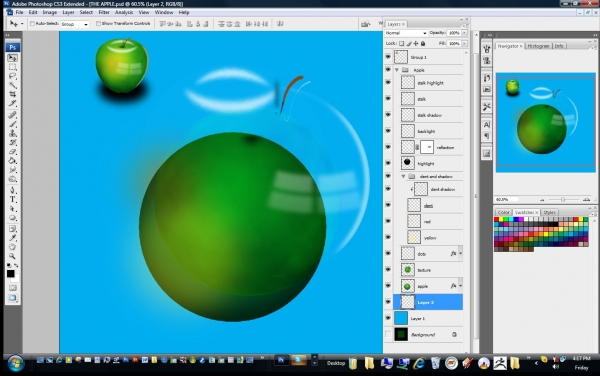The height and width of the screenshot is (376, 600).
Task: Pick the red swatch in Swatches panel
Action: coord(496,220)
